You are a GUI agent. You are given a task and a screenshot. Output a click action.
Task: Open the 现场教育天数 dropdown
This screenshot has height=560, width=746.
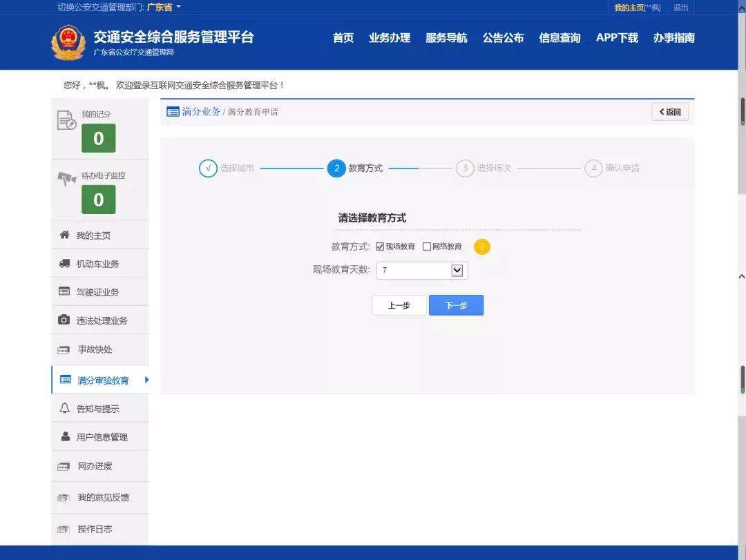[457, 270]
